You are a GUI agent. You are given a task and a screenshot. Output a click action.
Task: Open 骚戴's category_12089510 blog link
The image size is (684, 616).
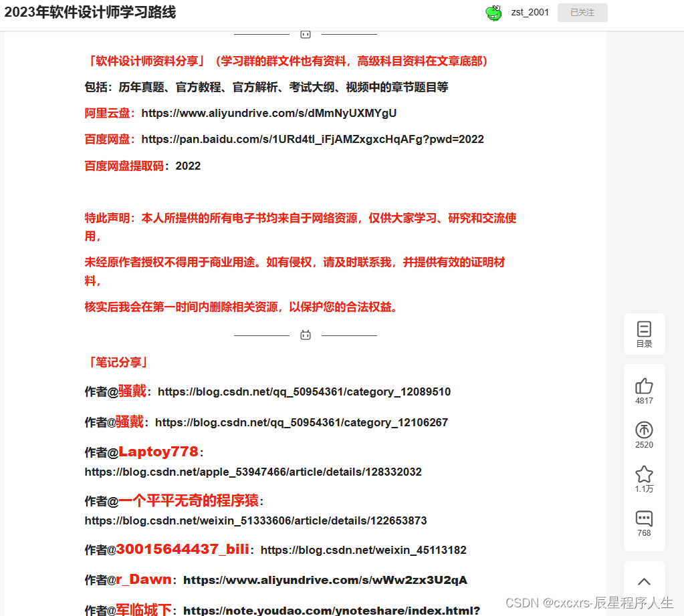click(x=304, y=392)
